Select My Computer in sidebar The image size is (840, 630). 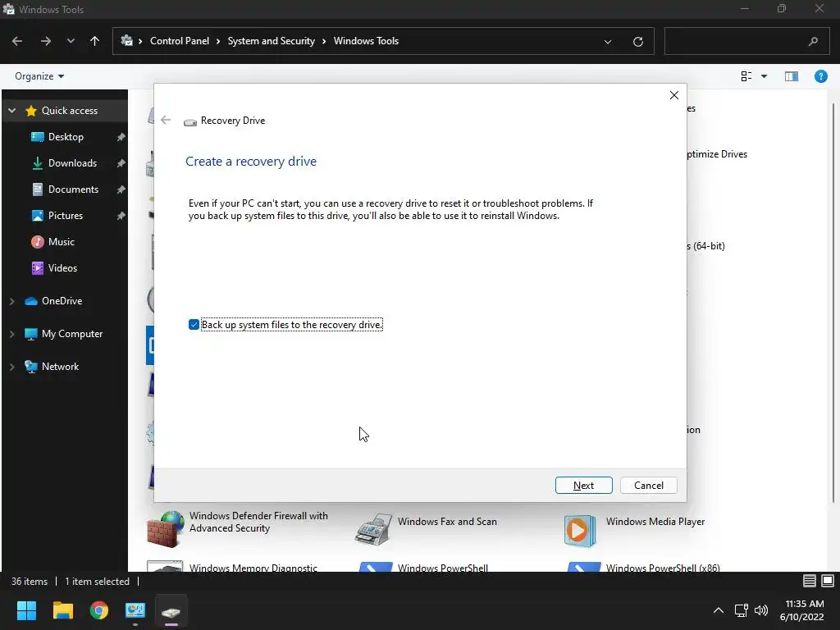[x=72, y=334]
